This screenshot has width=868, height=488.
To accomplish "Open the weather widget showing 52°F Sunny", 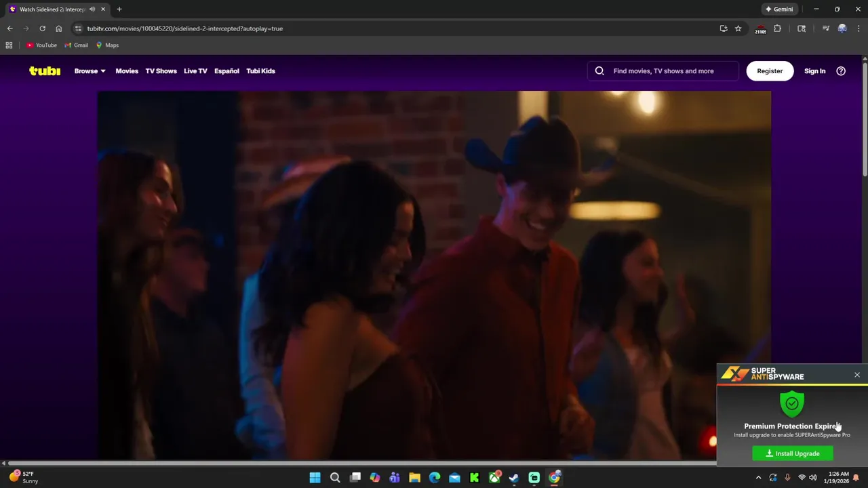I will coord(24,478).
